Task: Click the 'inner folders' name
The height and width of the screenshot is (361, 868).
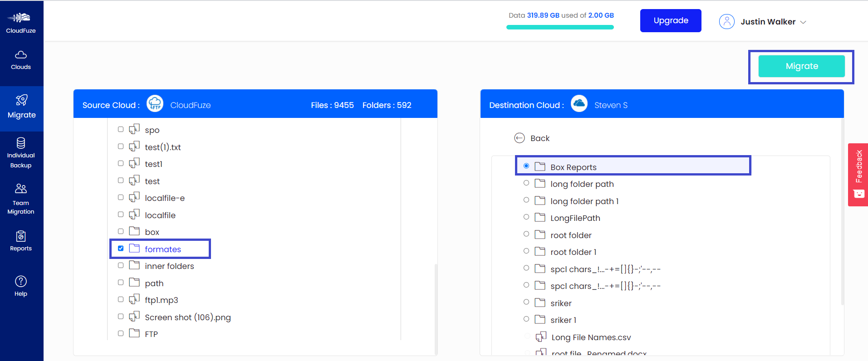Action: pos(169,266)
